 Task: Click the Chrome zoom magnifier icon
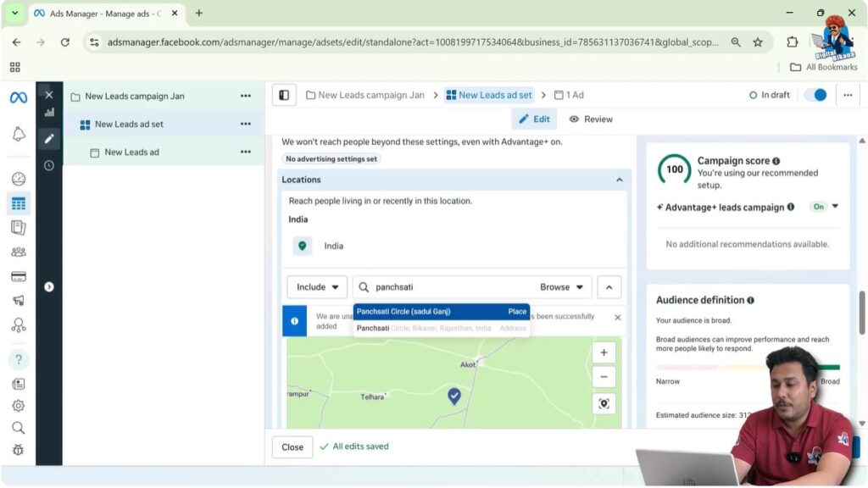pyautogui.click(x=736, y=42)
